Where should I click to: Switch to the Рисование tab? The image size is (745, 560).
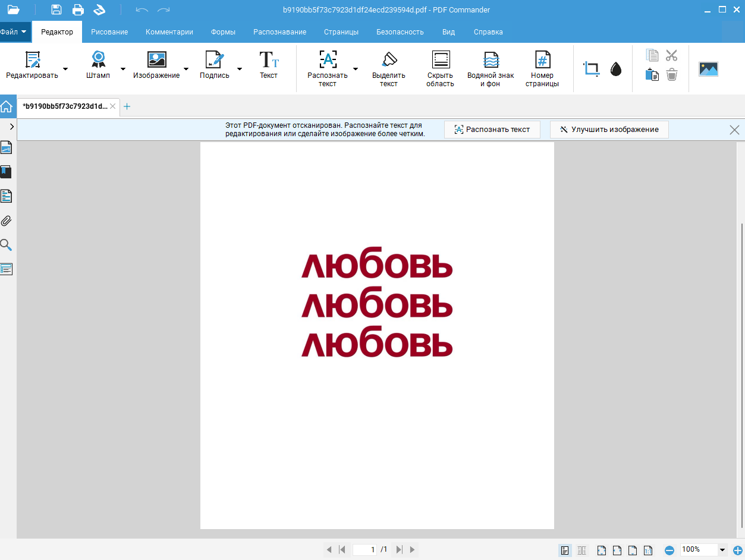pyautogui.click(x=109, y=32)
